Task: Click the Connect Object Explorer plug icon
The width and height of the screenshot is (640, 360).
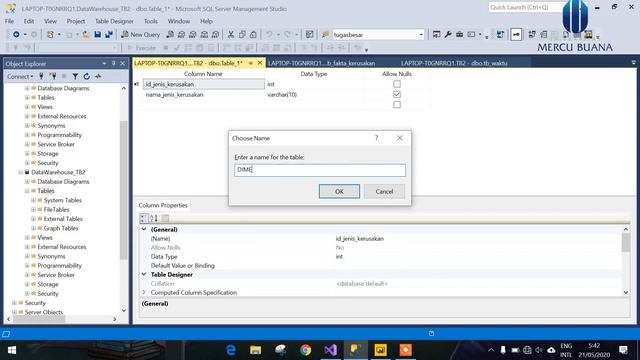Action: [41, 76]
